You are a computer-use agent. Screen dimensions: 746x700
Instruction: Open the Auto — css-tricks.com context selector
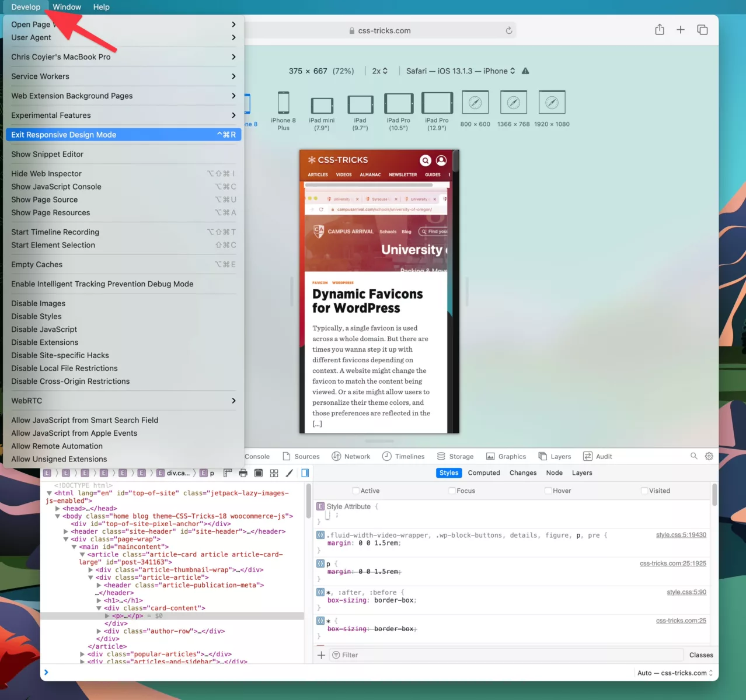coord(675,673)
